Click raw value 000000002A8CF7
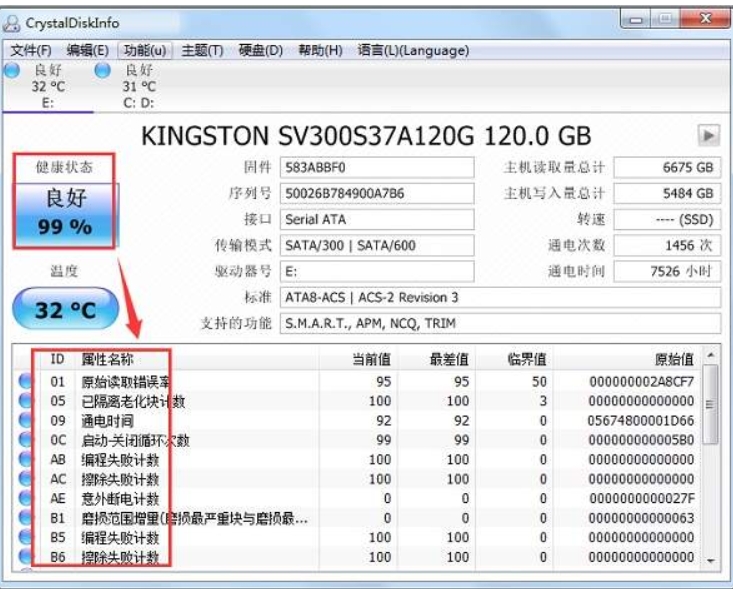Image resolution: width=733 pixels, height=589 pixels. tap(641, 381)
